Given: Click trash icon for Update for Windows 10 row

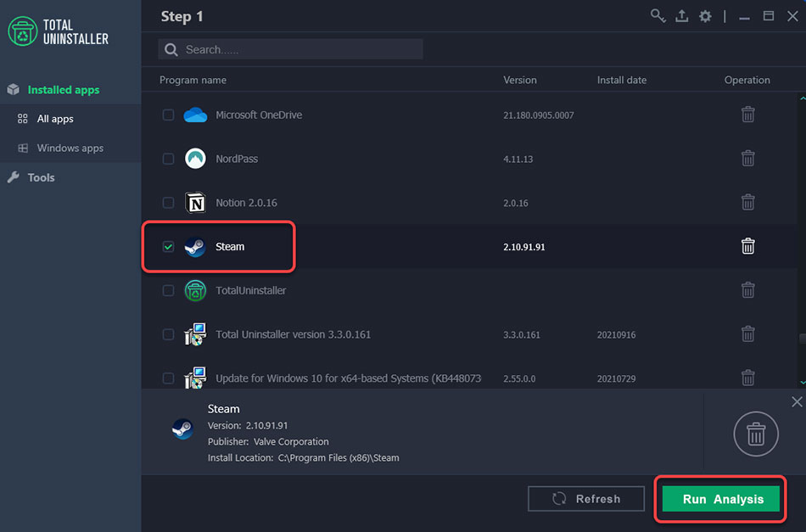Looking at the screenshot, I should point(748,378).
